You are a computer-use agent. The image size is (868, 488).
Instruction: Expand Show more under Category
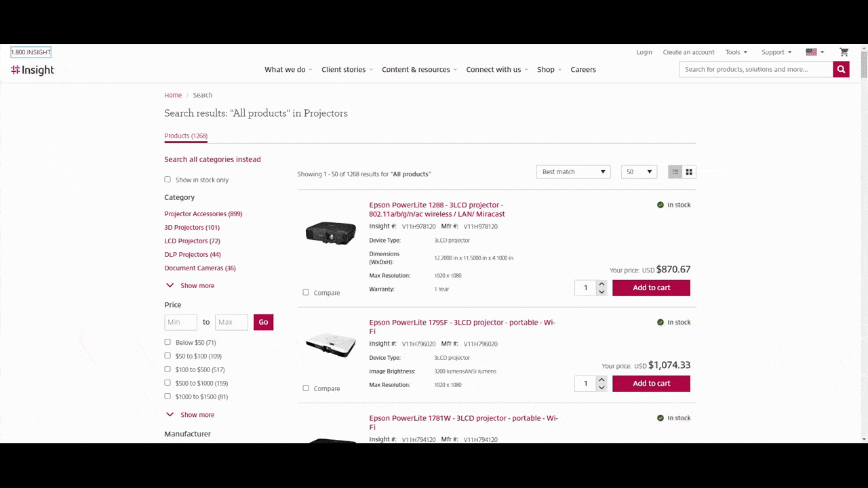[191, 285]
